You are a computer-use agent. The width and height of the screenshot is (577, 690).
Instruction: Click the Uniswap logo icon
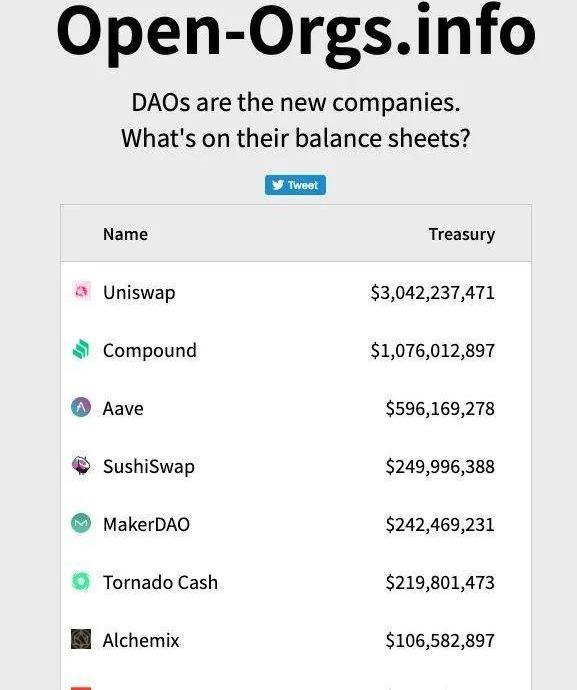(81, 291)
